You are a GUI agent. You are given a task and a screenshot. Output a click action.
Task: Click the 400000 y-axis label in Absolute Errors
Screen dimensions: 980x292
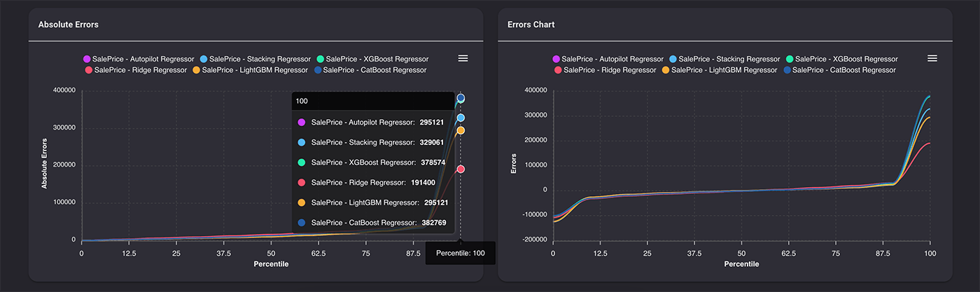pyautogui.click(x=64, y=90)
